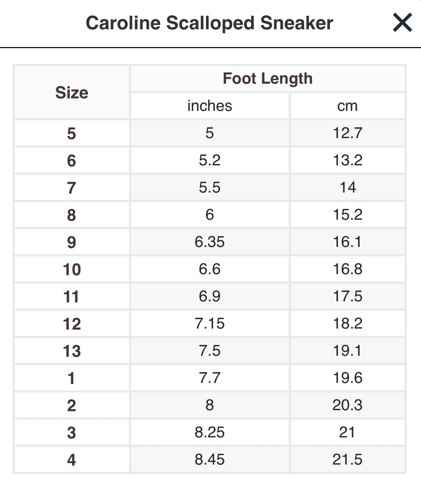Image resolution: width=421 pixels, height=504 pixels.
Task: Click the Size column header
Action: point(72,92)
